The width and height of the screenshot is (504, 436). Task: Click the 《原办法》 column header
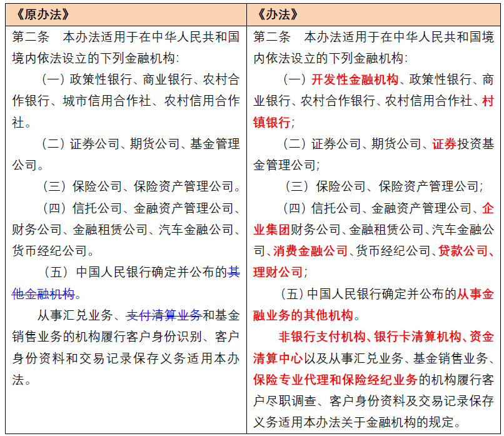click(39, 14)
